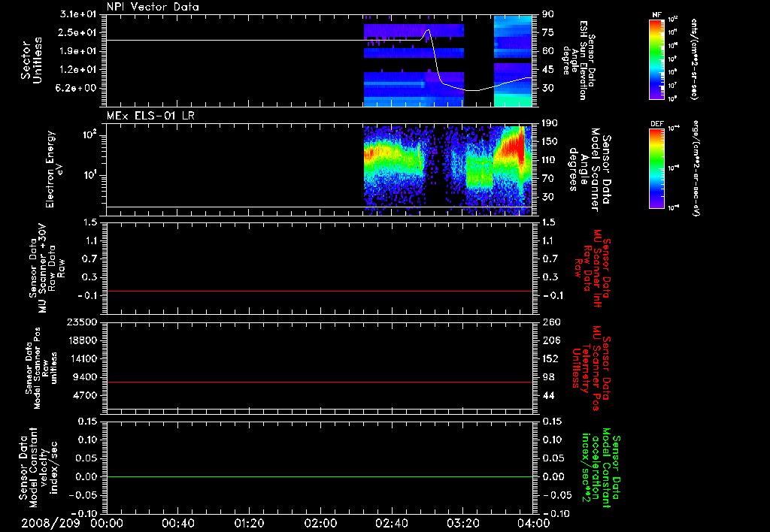Click the DEF color scale bar

[657, 168]
